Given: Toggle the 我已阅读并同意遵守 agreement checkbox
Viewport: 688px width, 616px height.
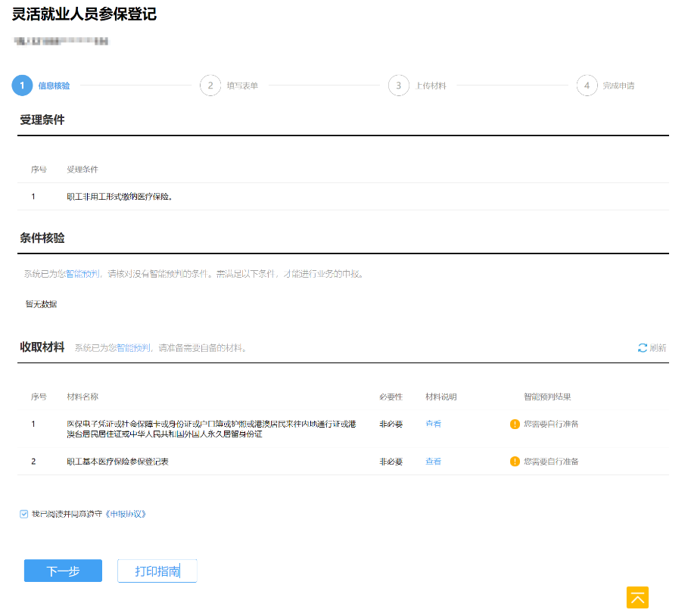Looking at the screenshot, I should pyautogui.click(x=24, y=514).
